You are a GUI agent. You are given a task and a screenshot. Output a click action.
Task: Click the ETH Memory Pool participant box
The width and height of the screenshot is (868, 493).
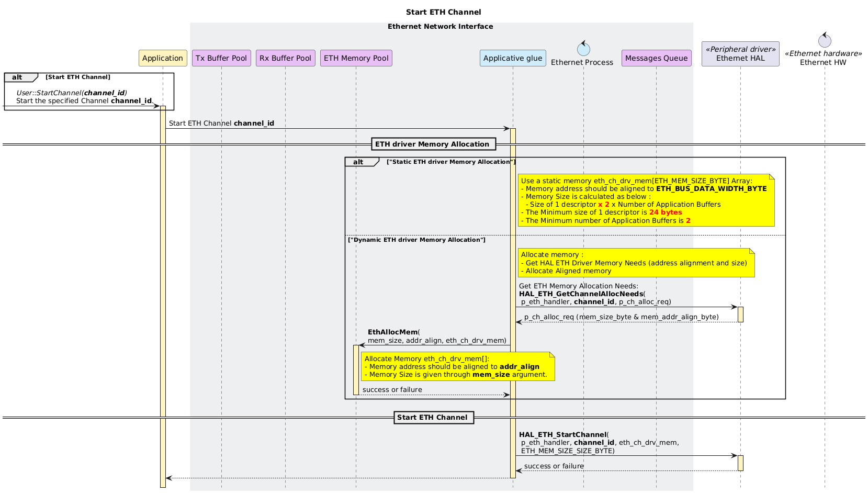(356, 58)
